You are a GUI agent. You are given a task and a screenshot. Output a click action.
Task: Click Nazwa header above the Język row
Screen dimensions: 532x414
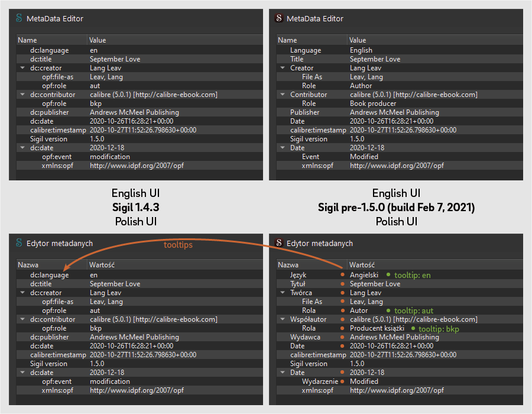[x=312, y=265]
